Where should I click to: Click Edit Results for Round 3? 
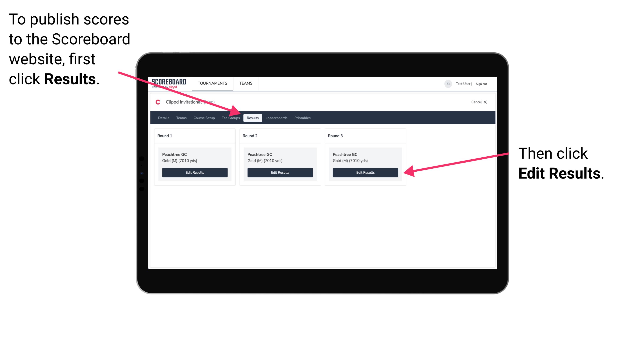[365, 173]
